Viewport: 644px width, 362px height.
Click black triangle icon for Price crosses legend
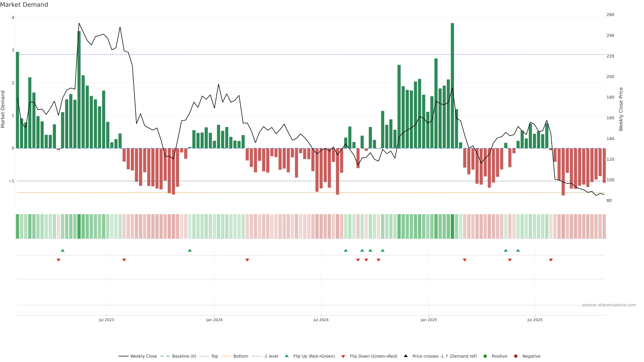406,356
